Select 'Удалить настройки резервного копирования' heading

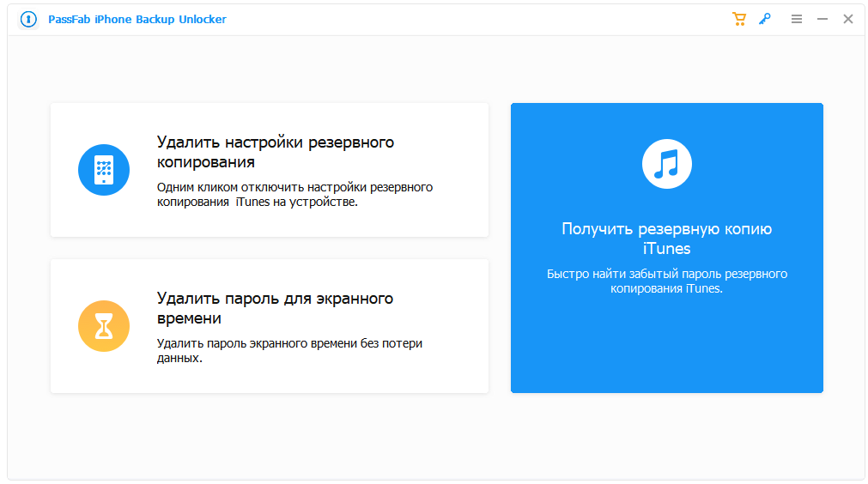275,152
